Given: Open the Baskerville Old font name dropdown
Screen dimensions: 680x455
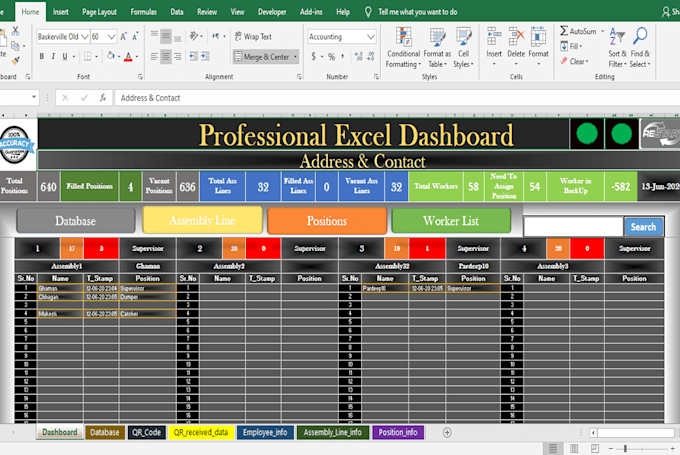Looking at the screenshot, I should (x=83, y=37).
